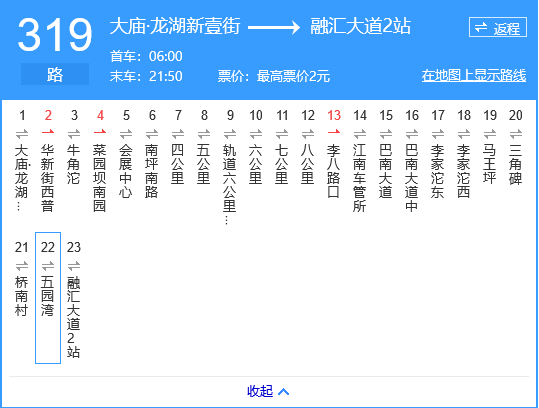Click the transfer icon under stop number 5
Viewport: 539px width, 408px height.
[x=126, y=133]
